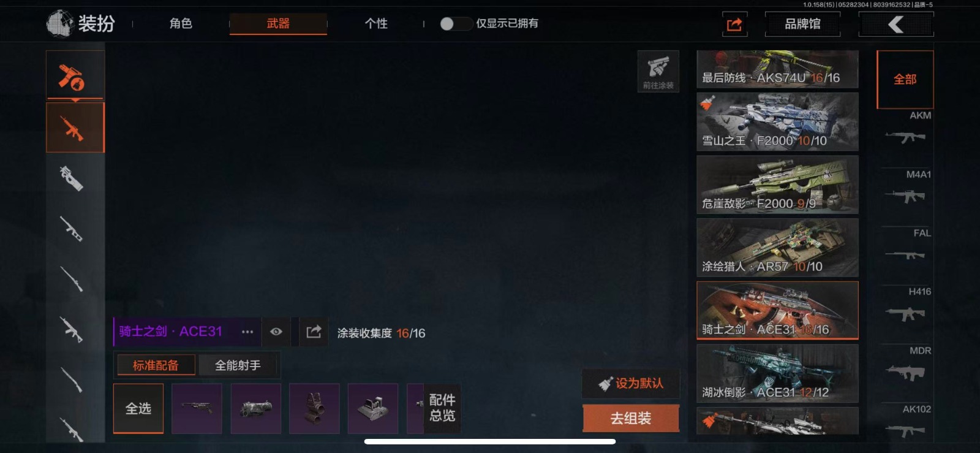980x453 pixels.
Task: Expand the three-dots menu next to ACE31
Action: point(247,332)
